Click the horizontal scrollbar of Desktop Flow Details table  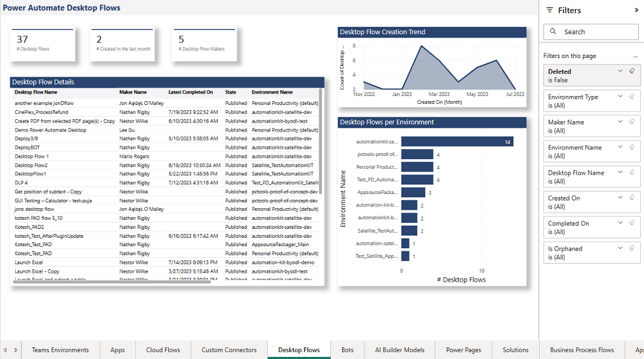pos(111,282)
